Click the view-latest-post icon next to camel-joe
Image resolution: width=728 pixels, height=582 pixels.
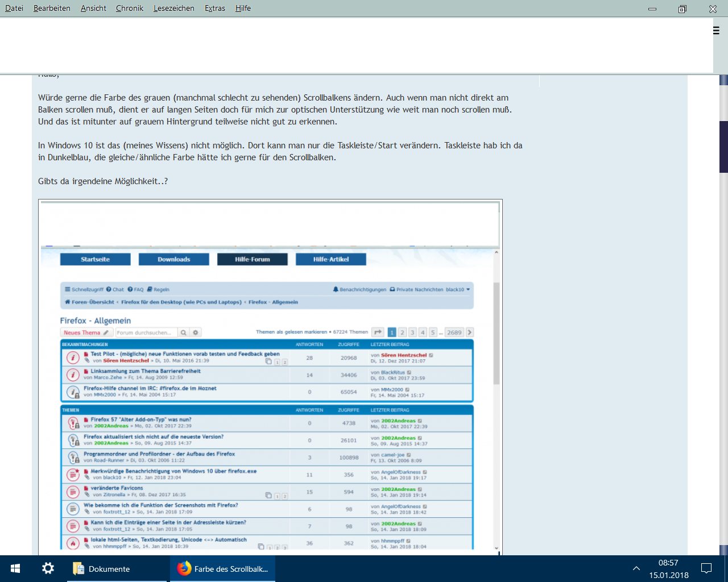[408, 455]
